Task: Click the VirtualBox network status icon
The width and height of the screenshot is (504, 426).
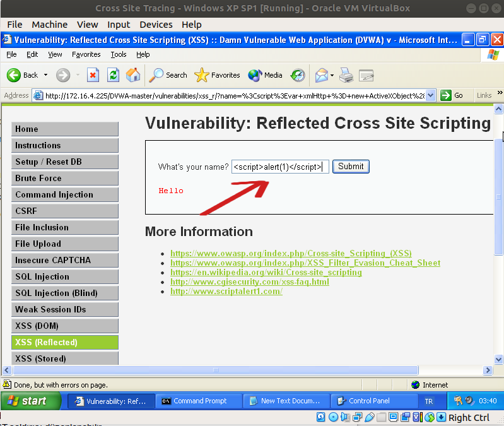Action: (x=357, y=417)
